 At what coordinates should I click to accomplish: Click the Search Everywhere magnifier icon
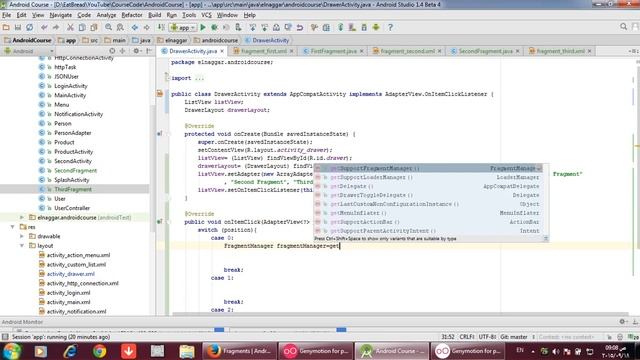[623, 27]
